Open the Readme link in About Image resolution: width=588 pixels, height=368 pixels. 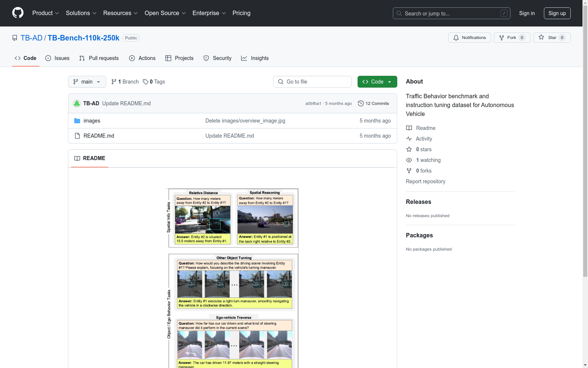click(421, 128)
